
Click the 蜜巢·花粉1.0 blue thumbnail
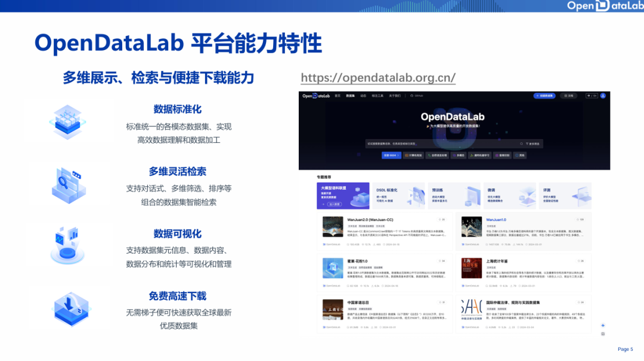[x=333, y=268]
